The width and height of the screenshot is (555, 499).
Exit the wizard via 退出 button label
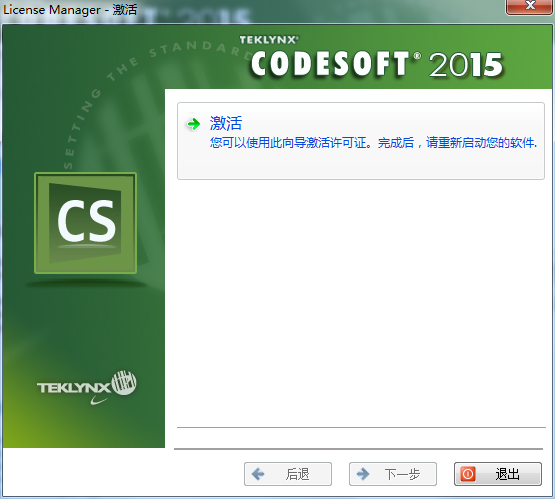[507, 474]
